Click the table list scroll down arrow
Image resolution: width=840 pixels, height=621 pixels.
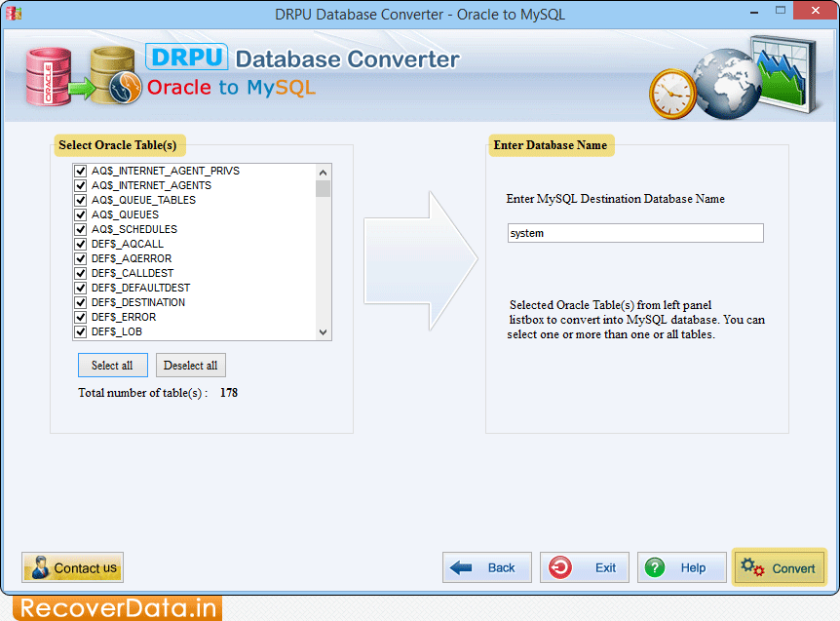323,331
